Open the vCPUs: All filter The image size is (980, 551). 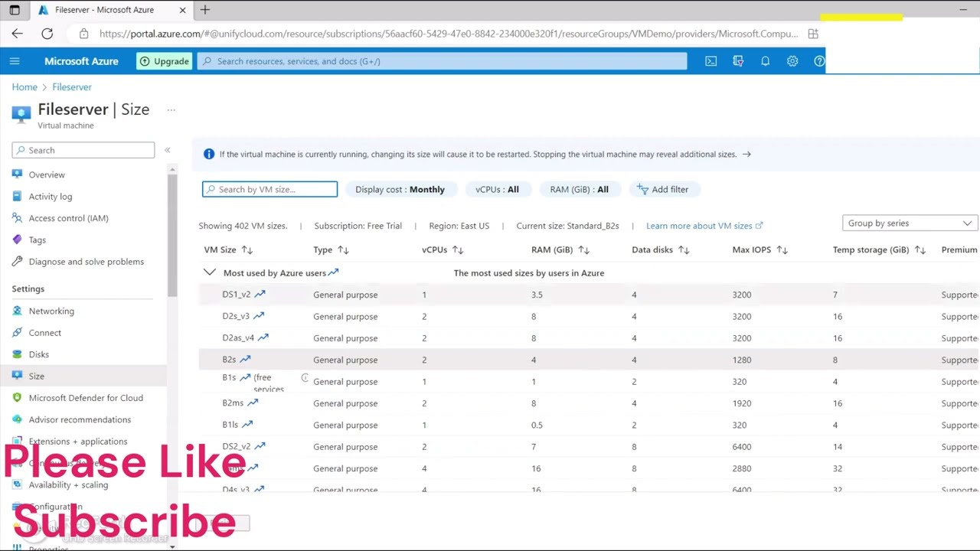pos(497,189)
